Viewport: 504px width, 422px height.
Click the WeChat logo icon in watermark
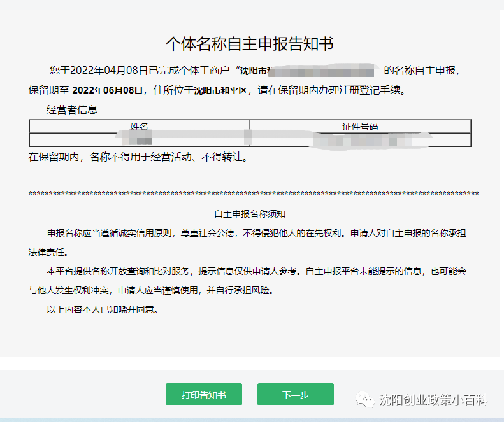tap(365, 400)
